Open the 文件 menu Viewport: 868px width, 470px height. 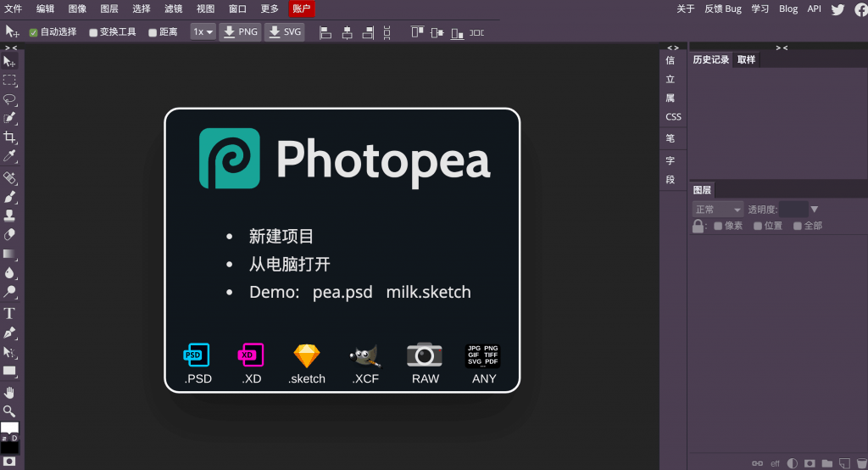click(x=14, y=8)
